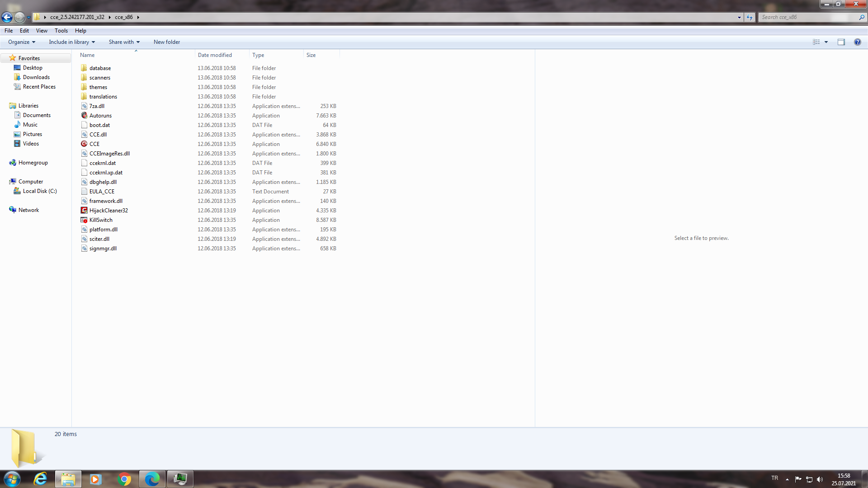Select the HijackCleaner32 application icon
This screenshot has height=488, width=868.
coord(84,211)
